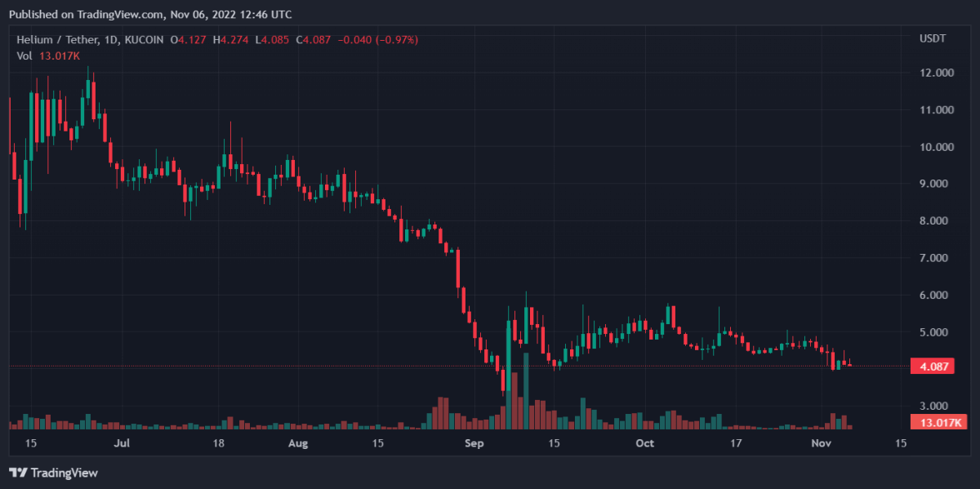Click the Oct date marker on the time axis
This screenshot has width=980, height=489.
[x=645, y=443]
